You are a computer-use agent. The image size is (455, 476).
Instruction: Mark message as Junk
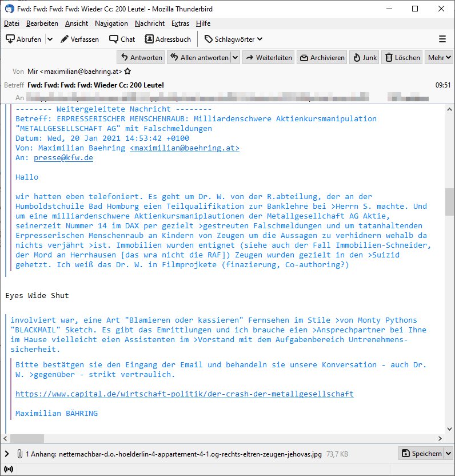(364, 57)
